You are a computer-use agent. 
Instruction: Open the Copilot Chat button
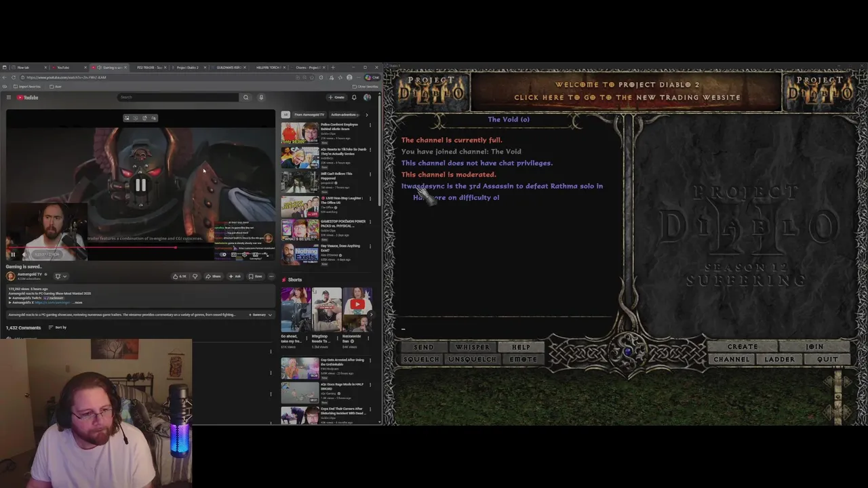click(x=372, y=77)
